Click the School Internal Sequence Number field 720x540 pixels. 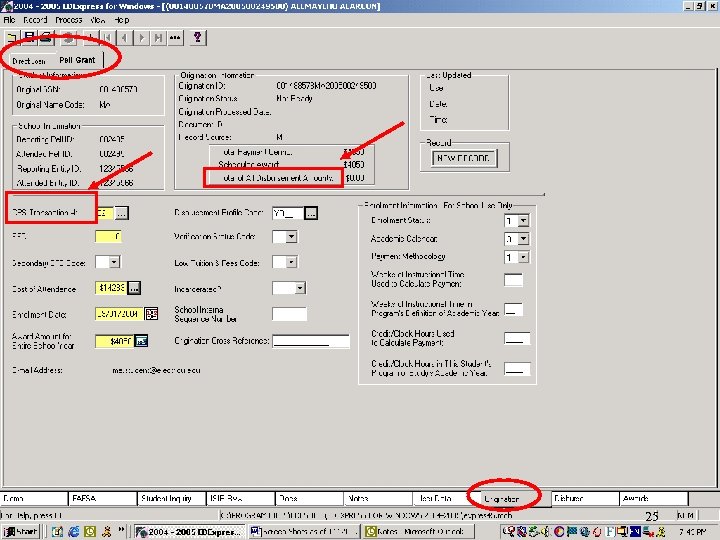(x=289, y=314)
